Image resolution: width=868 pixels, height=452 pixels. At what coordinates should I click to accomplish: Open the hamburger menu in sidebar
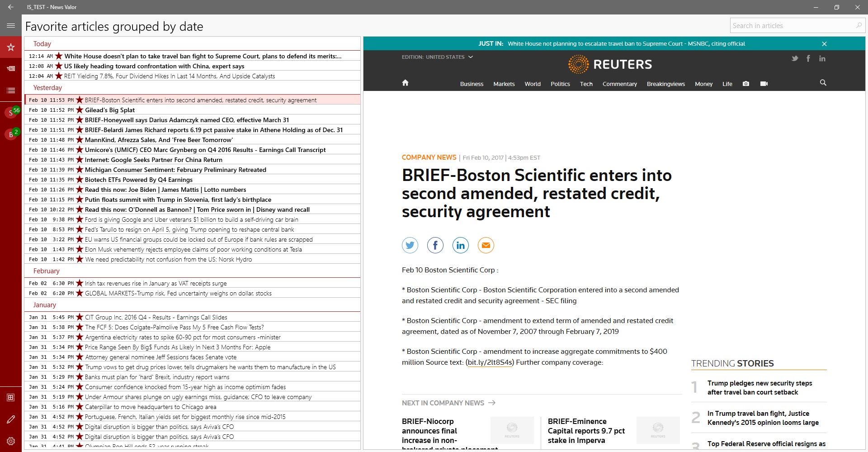click(x=11, y=26)
